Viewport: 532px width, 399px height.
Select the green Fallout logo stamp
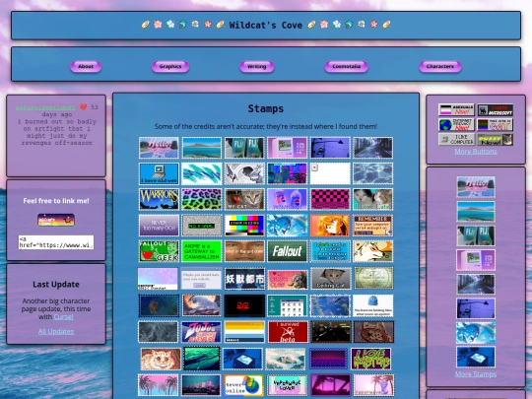[287, 251]
